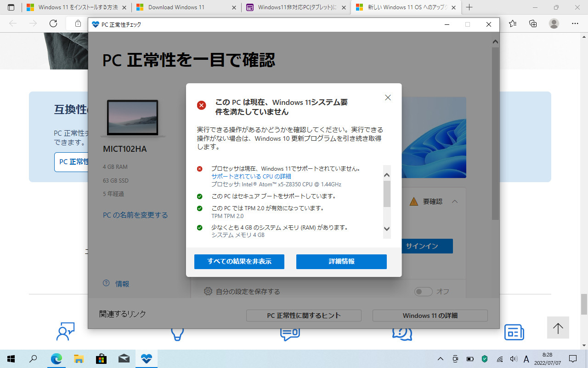This screenshot has width=588, height=368.
Task: Open File Explorer from taskbar
Action: tap(79, 359)
